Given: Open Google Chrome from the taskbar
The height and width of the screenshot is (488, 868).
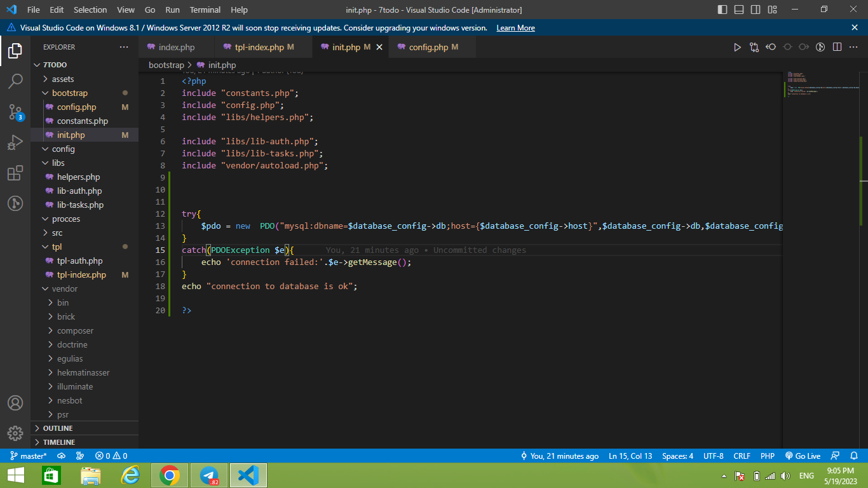Looking at the screenshot, I should tap(169, 475).
